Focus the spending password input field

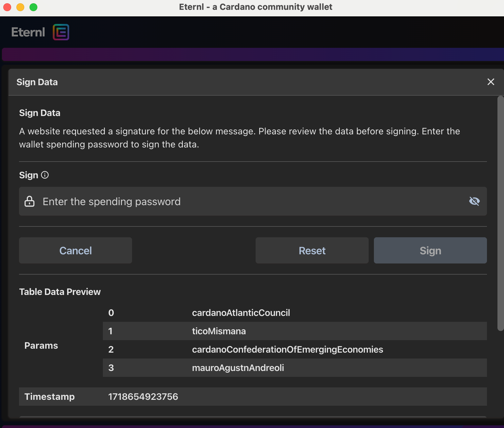[x=253, y=201]
